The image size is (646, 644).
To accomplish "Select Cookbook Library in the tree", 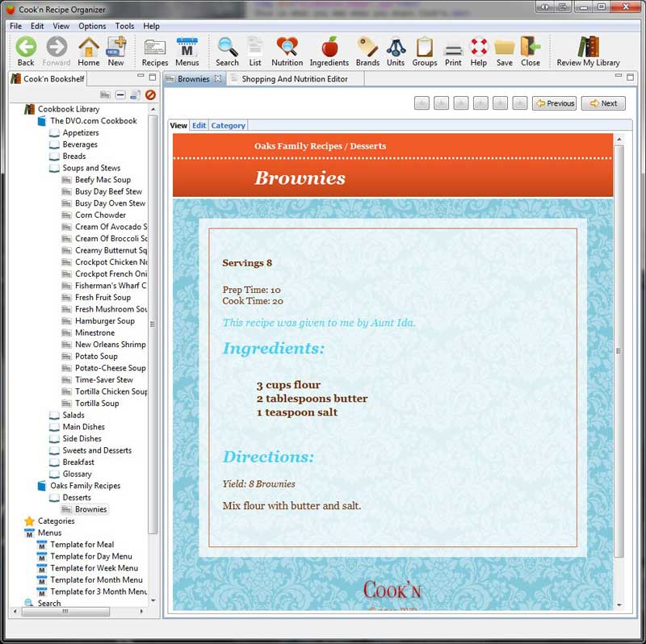I will (69, 109).
